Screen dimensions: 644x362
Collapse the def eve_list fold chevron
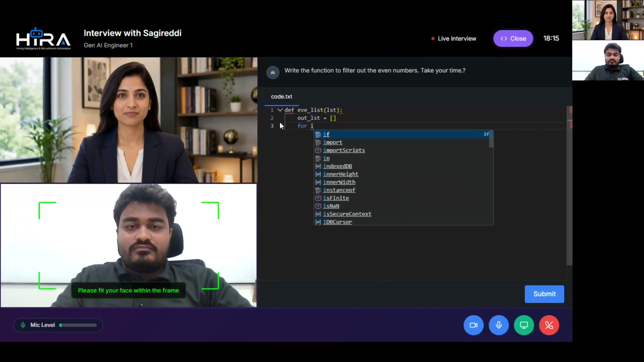pyautogui.click(x=280, y=110)
